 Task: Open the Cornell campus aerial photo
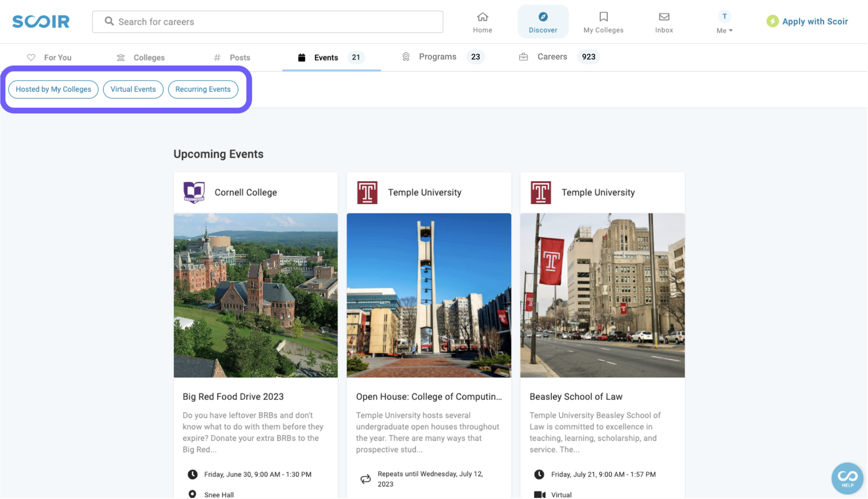(256, 295)
